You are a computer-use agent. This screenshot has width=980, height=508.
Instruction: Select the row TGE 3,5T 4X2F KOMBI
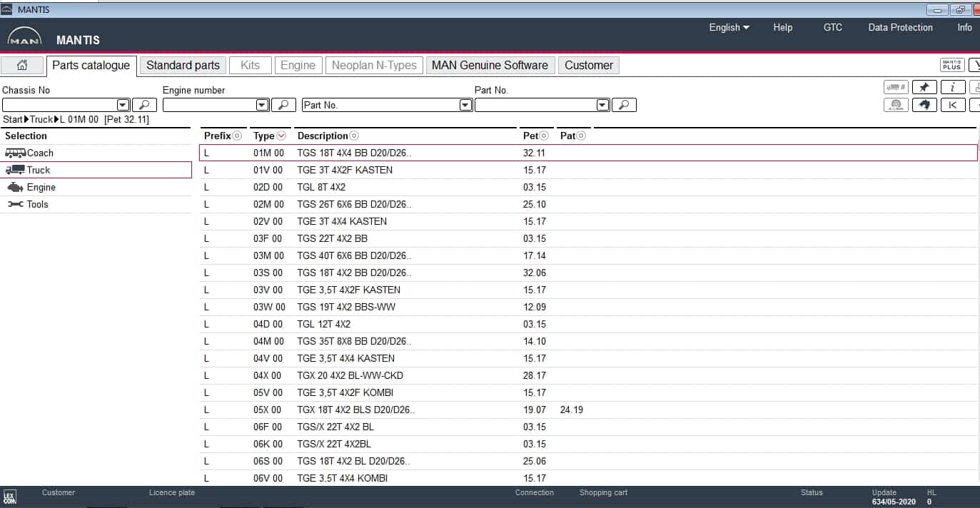coord(588,392)
